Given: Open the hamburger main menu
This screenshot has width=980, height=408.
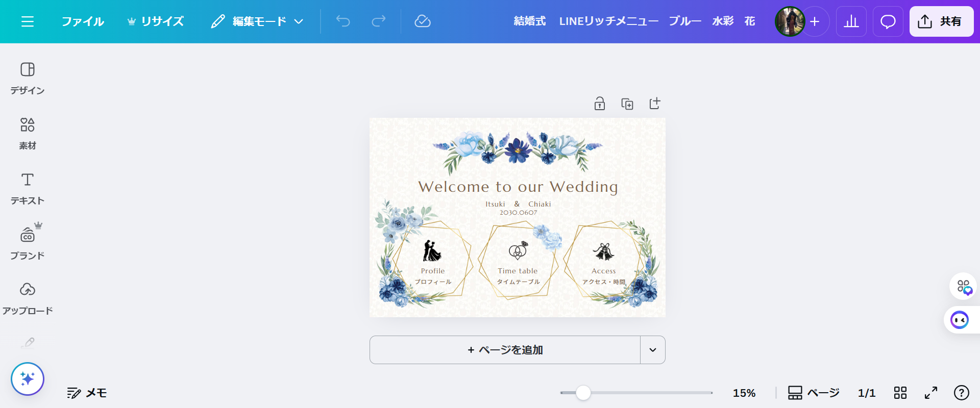Looking at the screenshot, I should [x=28, y=21].
